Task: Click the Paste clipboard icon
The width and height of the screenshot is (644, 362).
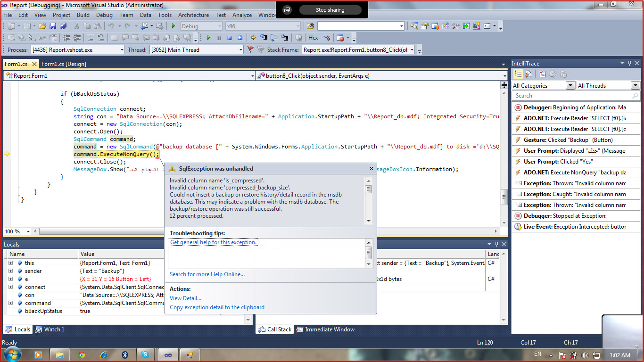Action: tap(97, 26)
